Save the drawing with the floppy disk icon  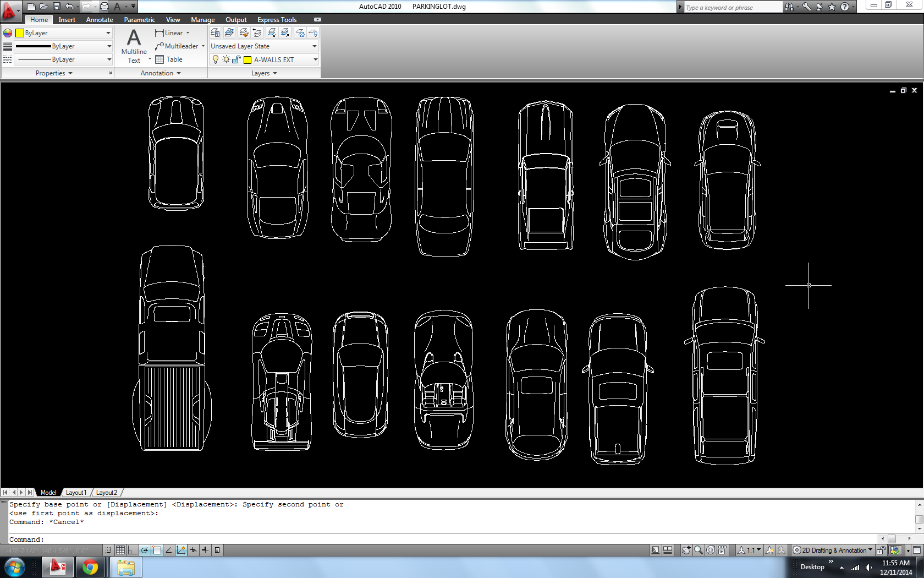(x=56, y=7)
